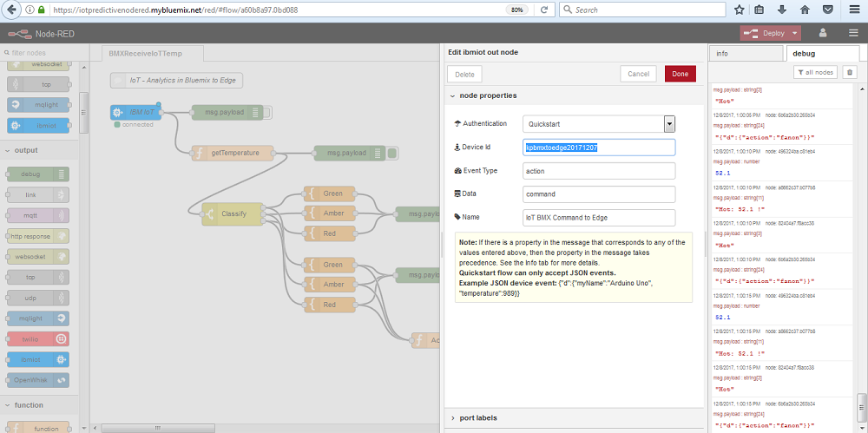Viewport: 868px width, 433px height.
Task: Select the link output palette node
Action: click(38, 195)
